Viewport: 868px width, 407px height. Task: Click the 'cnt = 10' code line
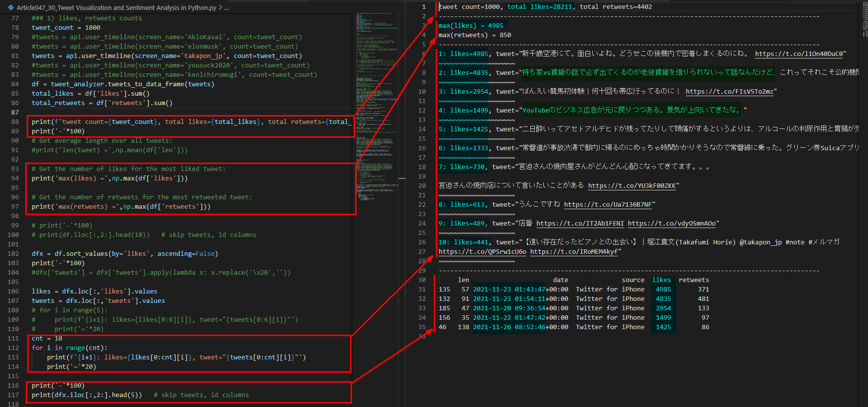[47, 339]
